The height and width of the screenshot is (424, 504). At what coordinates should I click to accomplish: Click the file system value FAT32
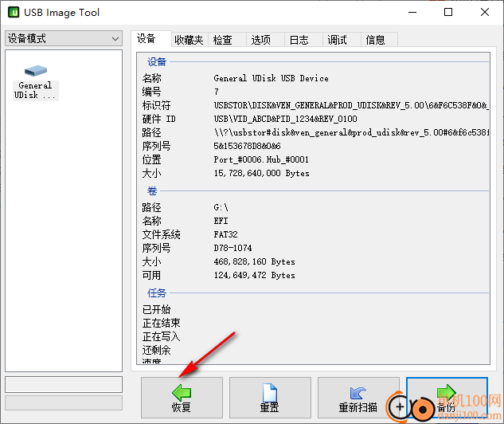[x=225, y=234]
